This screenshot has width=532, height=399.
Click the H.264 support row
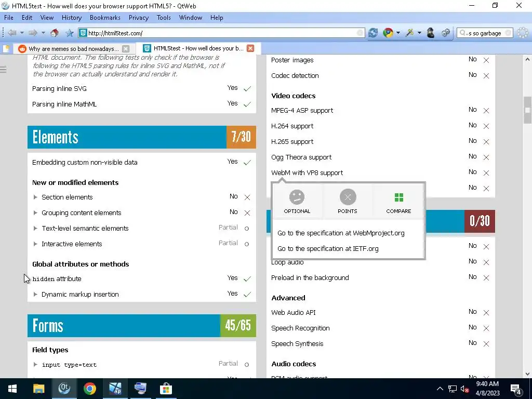pyautogui.click(x=380, y=126)
